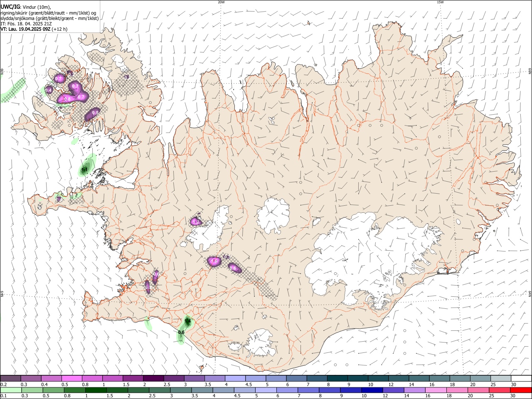Image resolution: width=532 pixels, height=399 pixels.
Task: Click the '30' label on the lower scale
Action: [x=512, y=396]
